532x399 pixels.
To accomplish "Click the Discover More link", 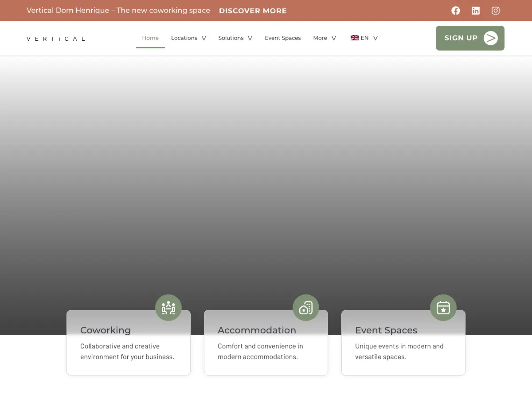I will pos(253,11).
